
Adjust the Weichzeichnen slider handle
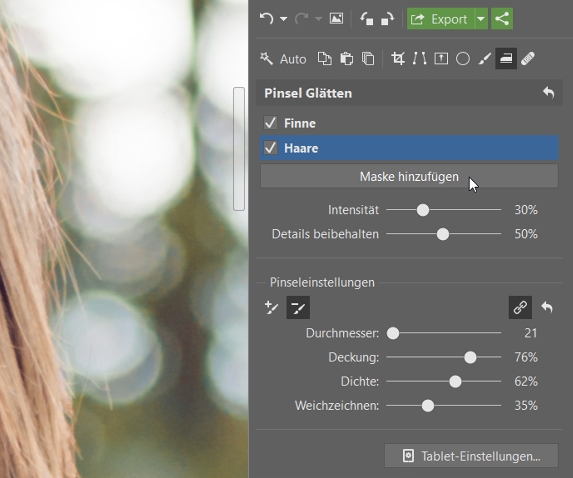pos(428,406)
